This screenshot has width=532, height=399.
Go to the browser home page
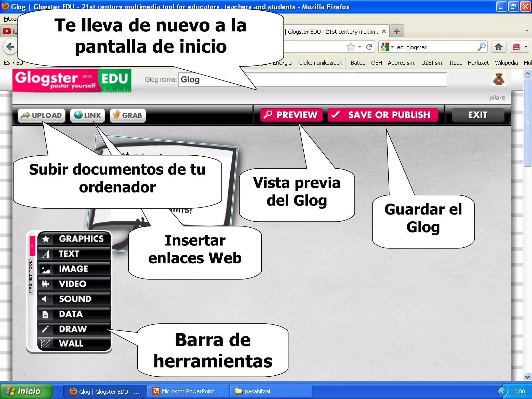click(498, 47)
